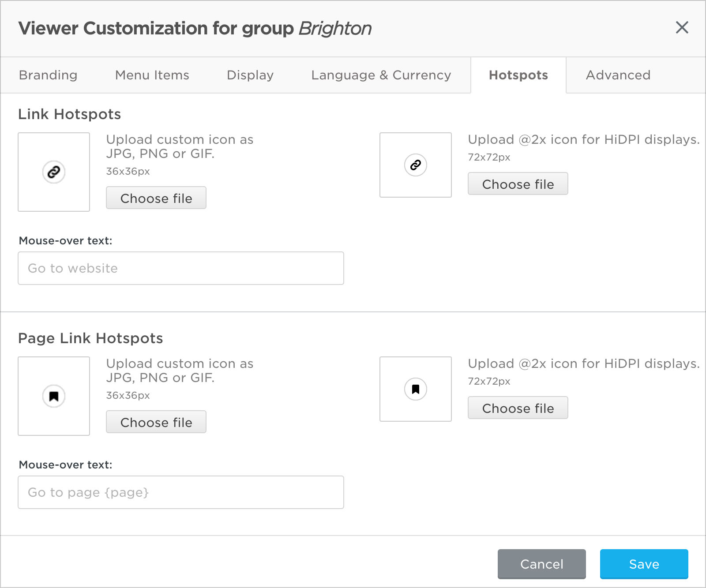Viewport: 706px width, 588px height.
Task: Save the viewer customization settings
Action: (644, 564)
